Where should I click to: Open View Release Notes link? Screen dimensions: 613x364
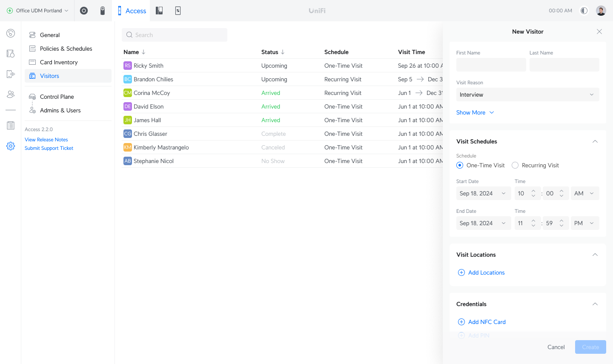click(x=46, y=140)
